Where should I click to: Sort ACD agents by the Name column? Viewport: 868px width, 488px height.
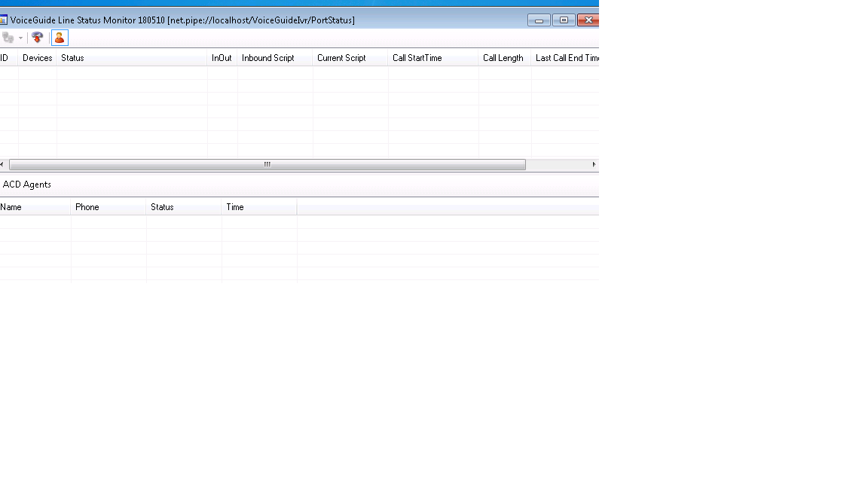(35, 207)
